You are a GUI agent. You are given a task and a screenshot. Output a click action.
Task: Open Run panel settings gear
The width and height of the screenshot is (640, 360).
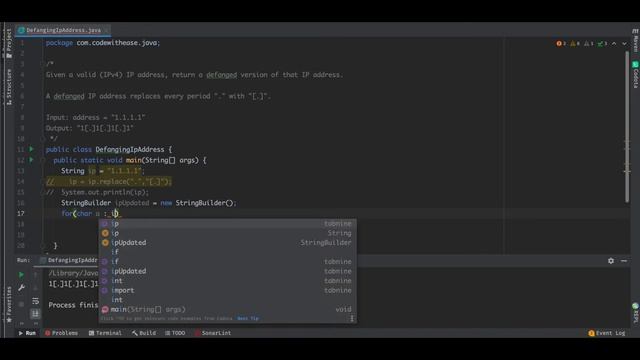[611, 260]
